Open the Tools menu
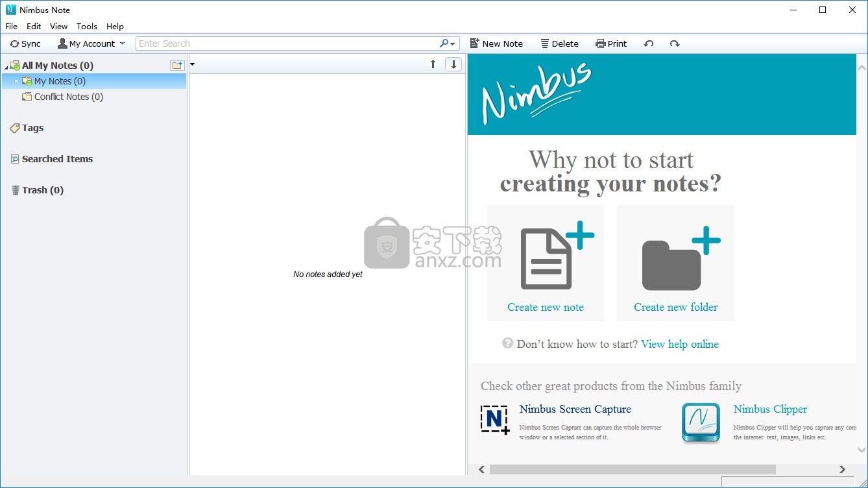868x488 pixels. [87, 27]
